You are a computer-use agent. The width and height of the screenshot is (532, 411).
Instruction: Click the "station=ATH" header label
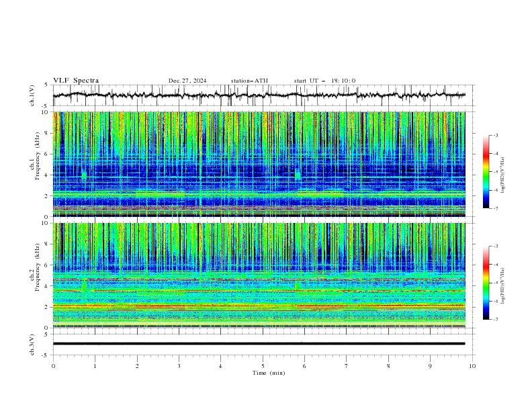pos(249,81)
